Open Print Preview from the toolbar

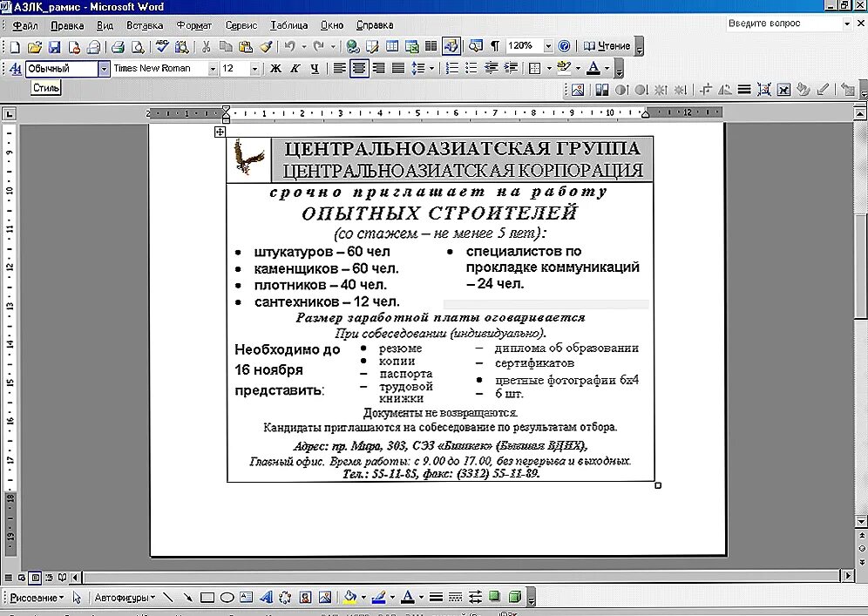tap(138, 46)
